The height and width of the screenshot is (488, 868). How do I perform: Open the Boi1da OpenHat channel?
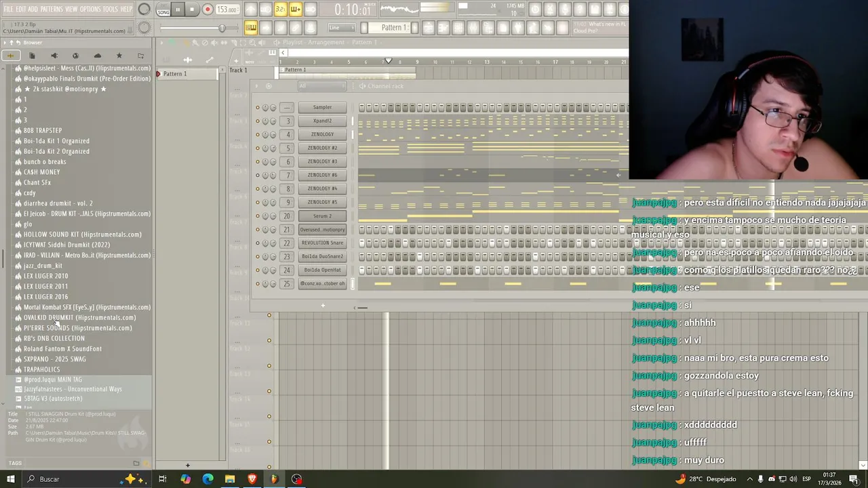click(322, 270)
